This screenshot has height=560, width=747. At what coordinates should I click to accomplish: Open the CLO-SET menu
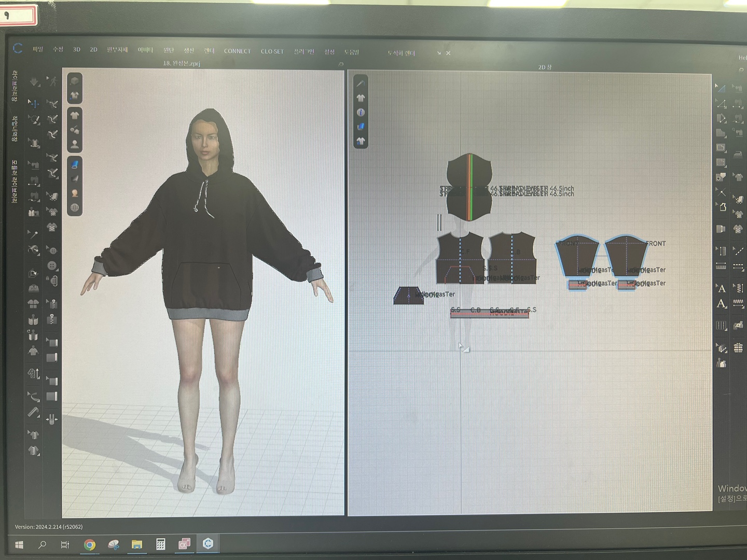click(272, 51)
